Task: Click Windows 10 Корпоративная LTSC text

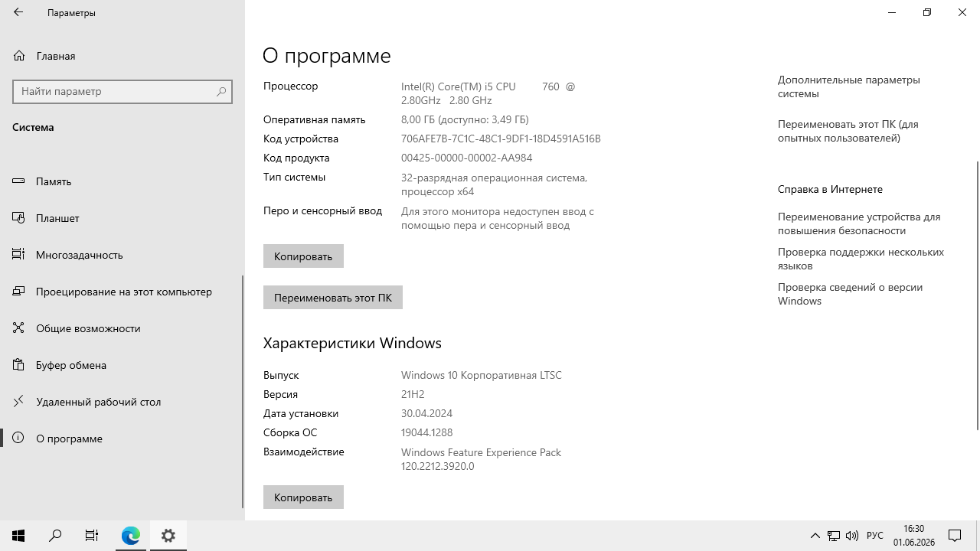Action: point(482,375)
